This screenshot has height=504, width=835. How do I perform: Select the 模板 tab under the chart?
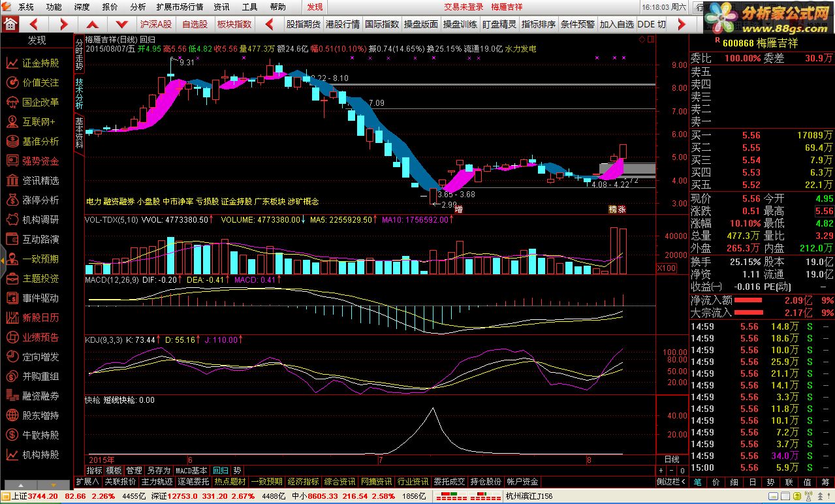(114, 470)
